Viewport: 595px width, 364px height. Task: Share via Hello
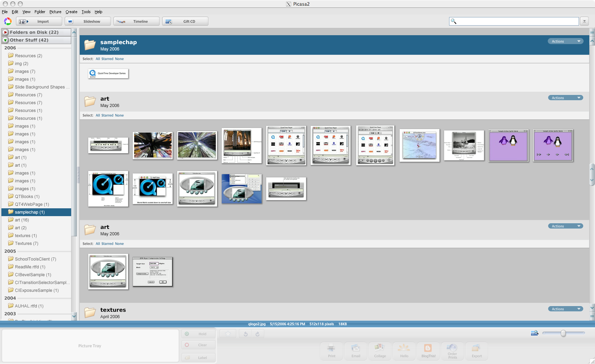click(x=404, y=351)
